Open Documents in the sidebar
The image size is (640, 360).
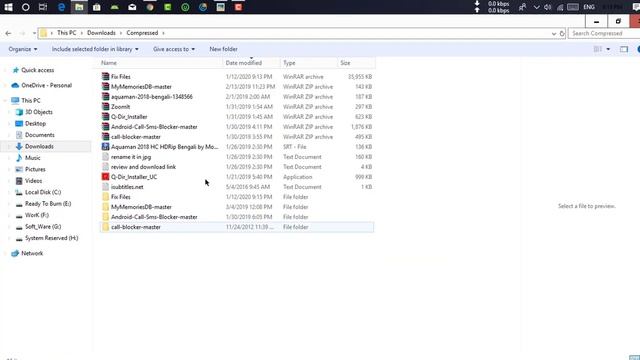pyautogui.click(x=39, y=135)
